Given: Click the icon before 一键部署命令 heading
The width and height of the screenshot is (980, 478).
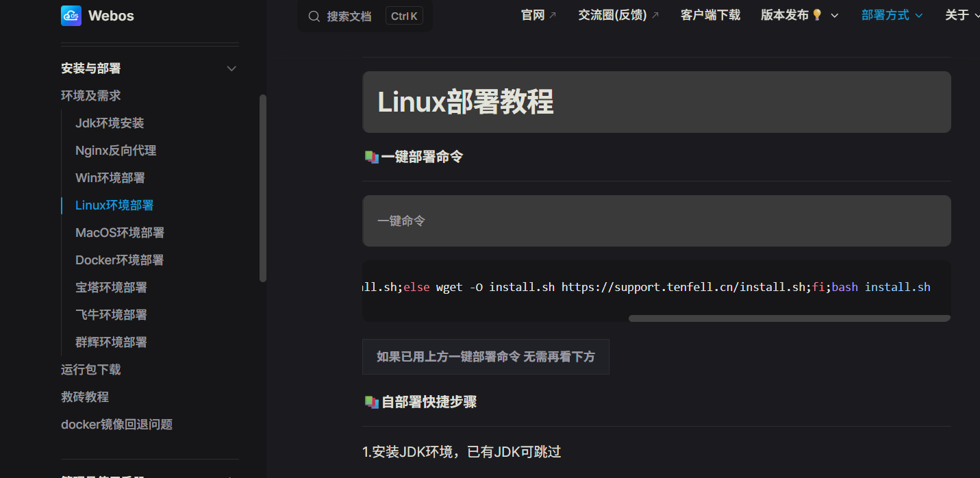Looking at the screenshot, I should click(x=371, y=157).
